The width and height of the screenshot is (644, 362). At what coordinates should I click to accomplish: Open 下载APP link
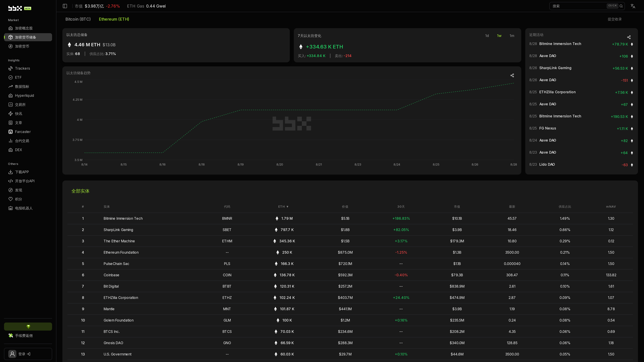[x=28, y=172]
